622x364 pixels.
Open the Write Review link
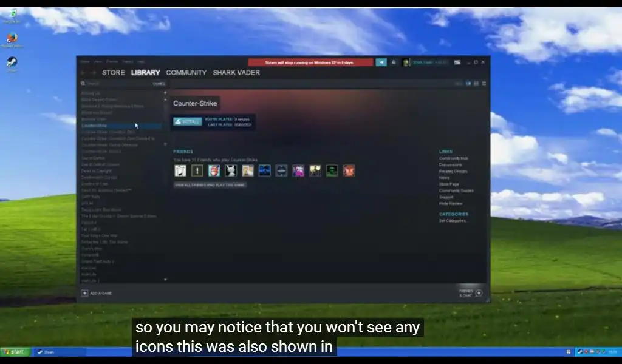(x=451, y=204)
